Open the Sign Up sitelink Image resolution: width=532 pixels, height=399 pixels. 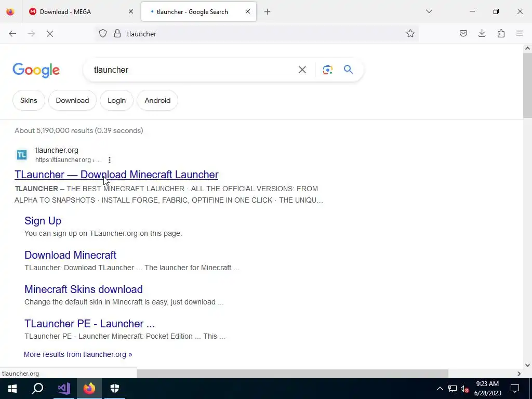[x=43, y=221]
